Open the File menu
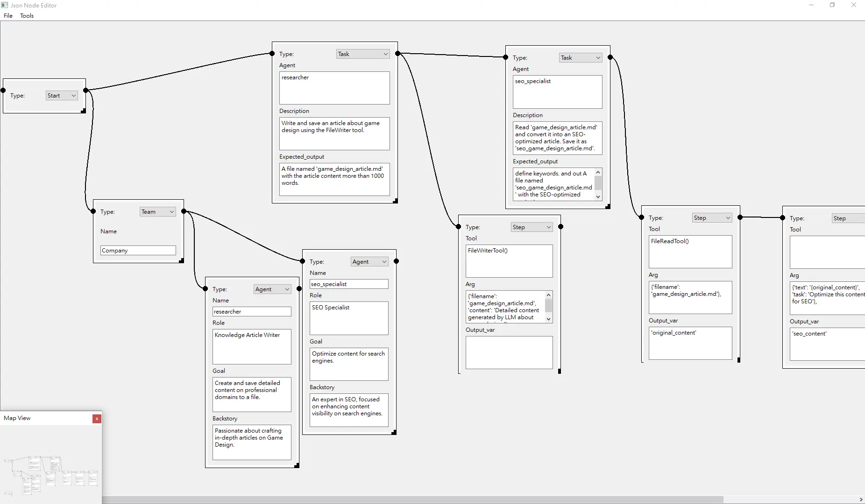 click(8, 15)
